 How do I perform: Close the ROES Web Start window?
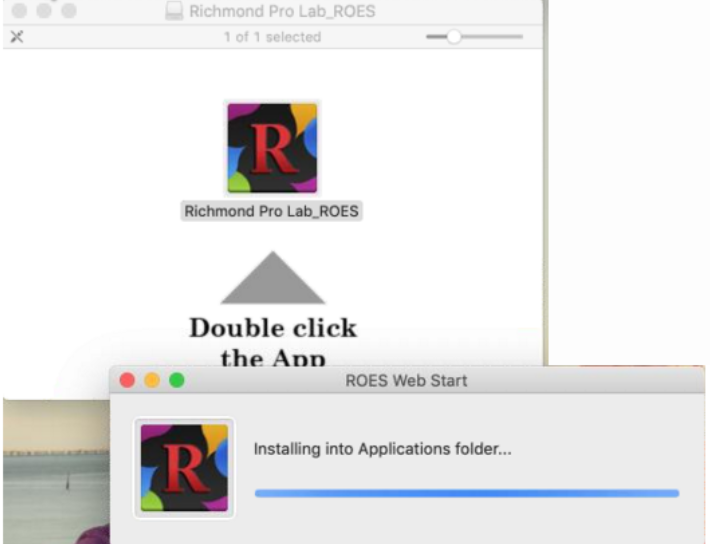(x=127, y=381)
